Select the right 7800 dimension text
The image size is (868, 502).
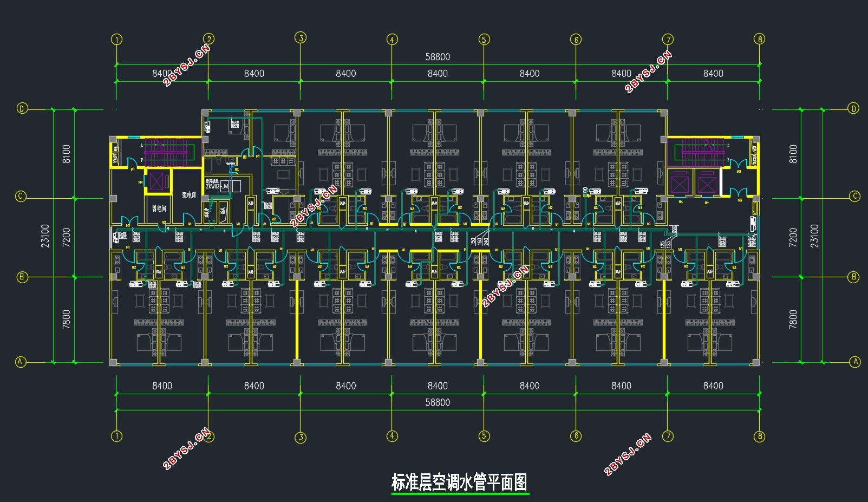(793, 320)
